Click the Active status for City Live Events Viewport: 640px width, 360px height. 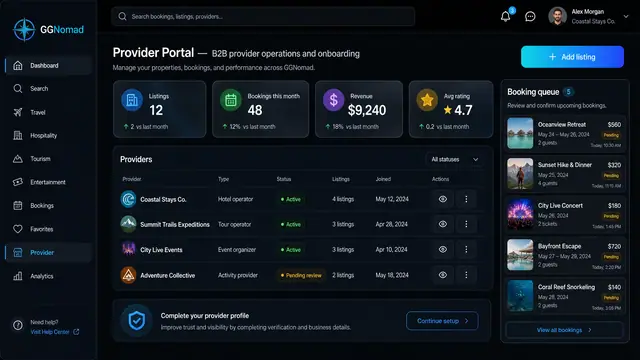(x=291, y=250)
